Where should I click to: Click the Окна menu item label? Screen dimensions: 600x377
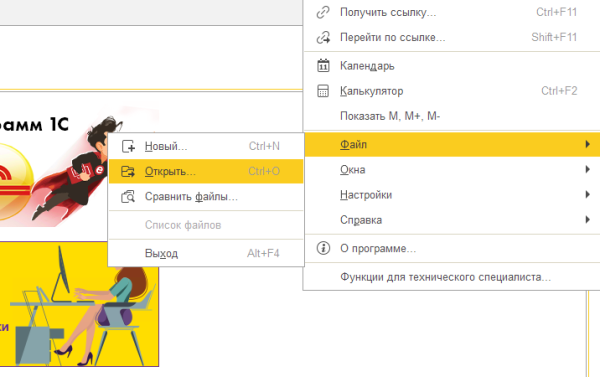point(352,170)
